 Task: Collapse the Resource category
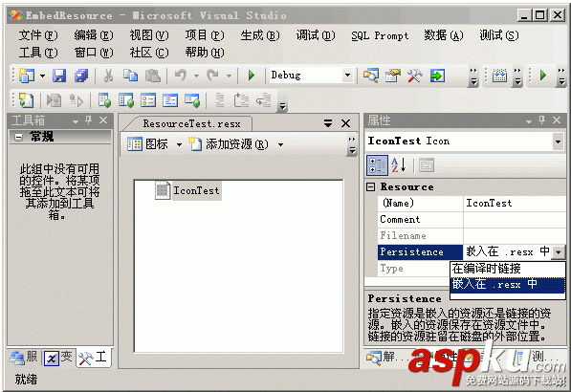371,187
